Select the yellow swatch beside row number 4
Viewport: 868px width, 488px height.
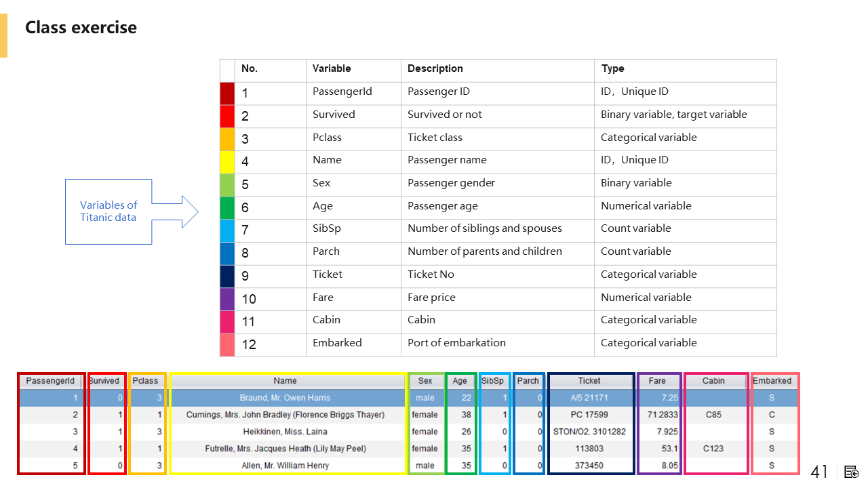pyautogui.click(x=227, y=161)
